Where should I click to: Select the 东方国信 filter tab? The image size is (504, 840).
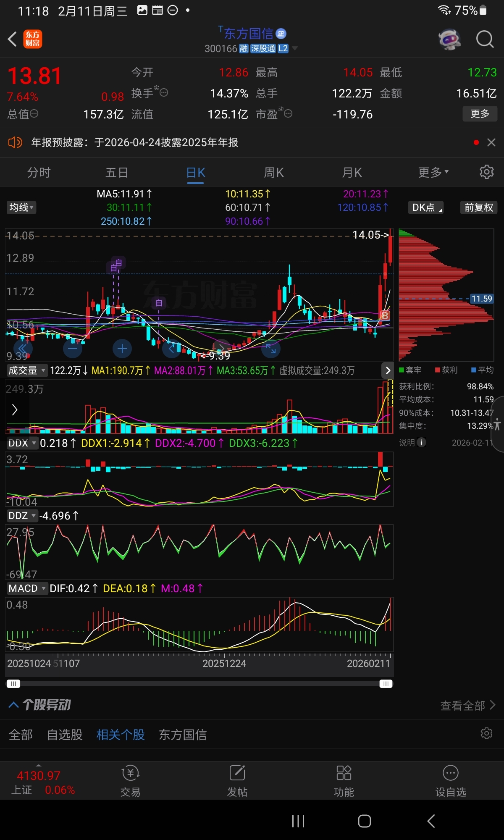[183, 735]
